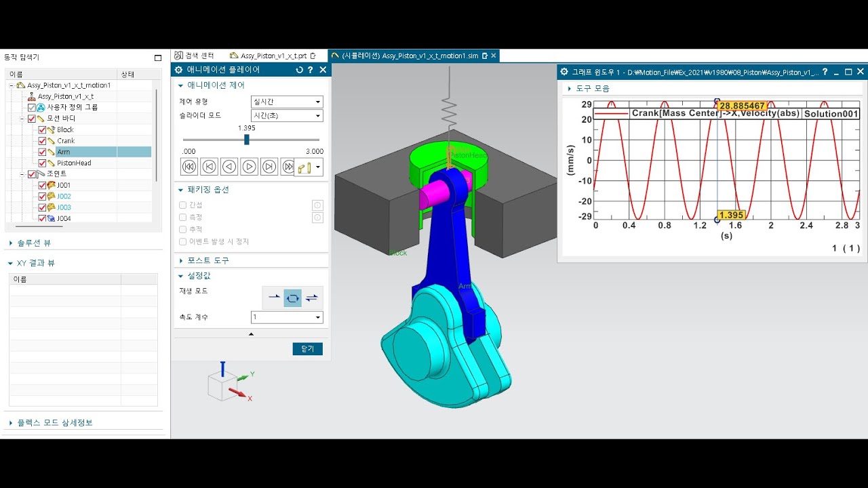
Task: Select loop playback mode icon
Action: click(292, 298)
